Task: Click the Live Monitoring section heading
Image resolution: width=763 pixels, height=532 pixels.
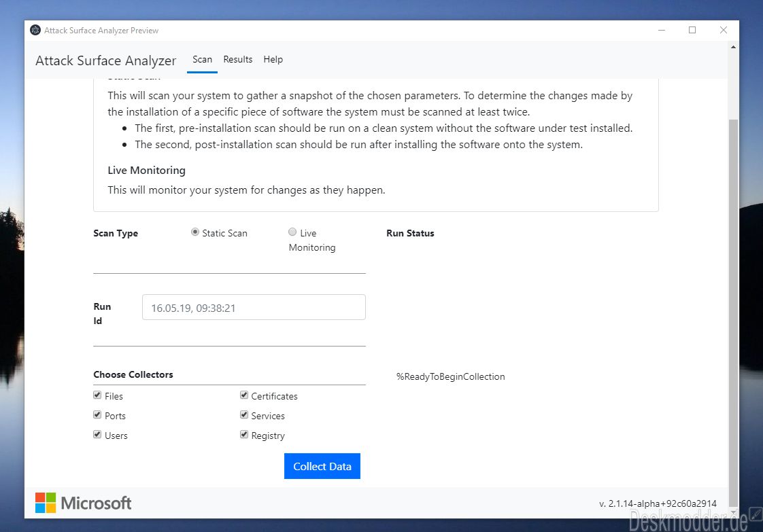Action: [146, 171]
